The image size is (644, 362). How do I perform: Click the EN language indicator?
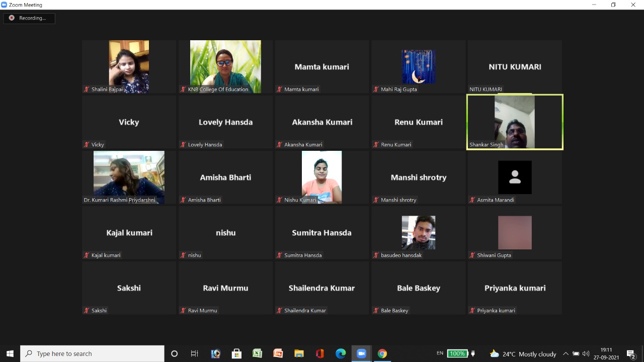[440, 353]
